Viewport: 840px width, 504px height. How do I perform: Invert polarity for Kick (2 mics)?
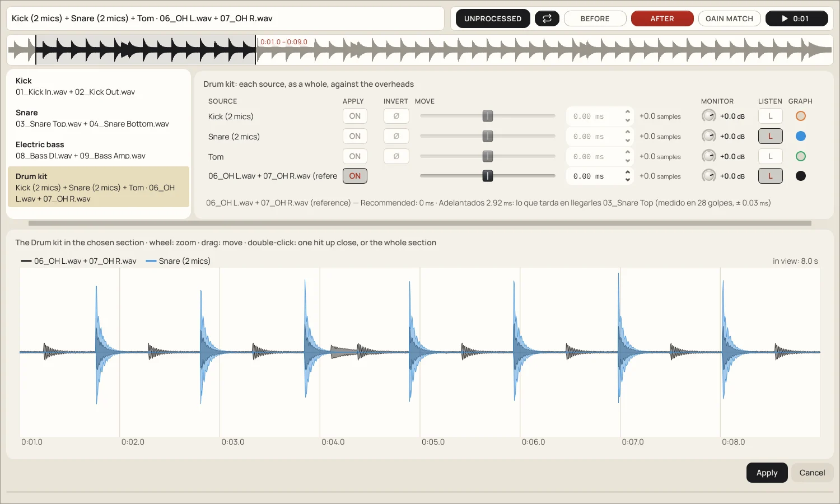(x=396, y=116)
